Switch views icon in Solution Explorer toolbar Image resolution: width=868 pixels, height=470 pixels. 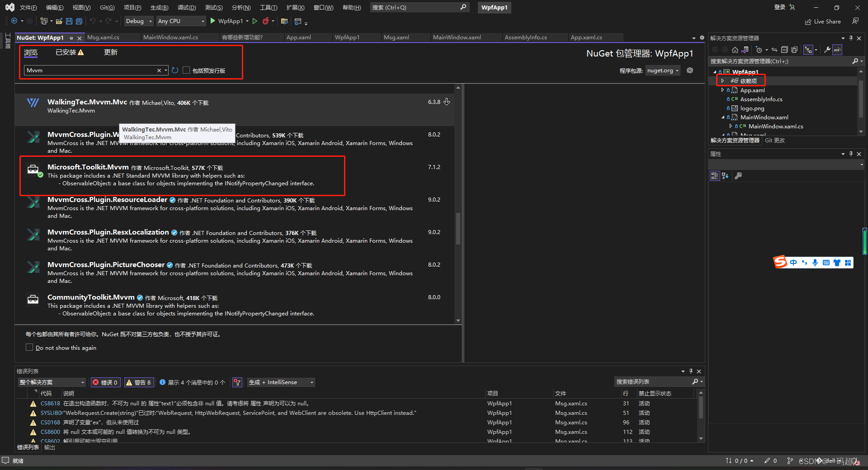745,50
